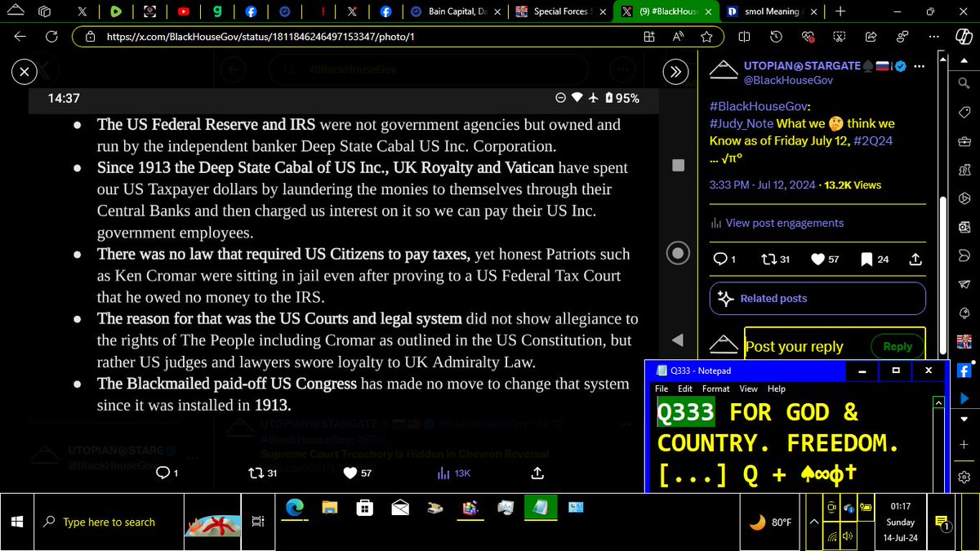Open the notification center icon

942,523
